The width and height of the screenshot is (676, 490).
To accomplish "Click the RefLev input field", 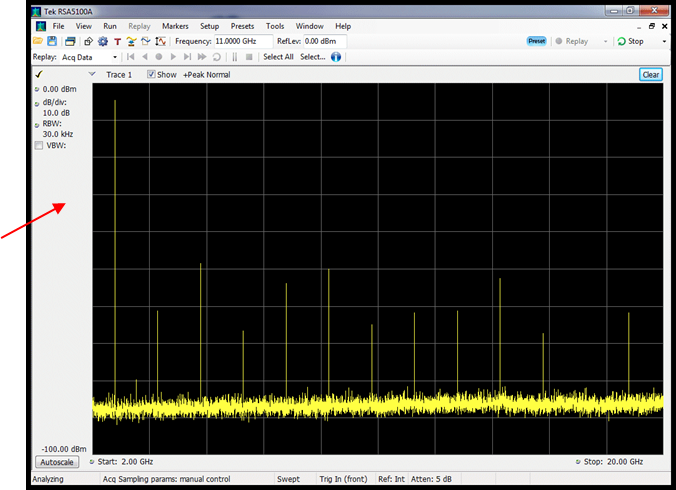I will [x=324, y=42].
